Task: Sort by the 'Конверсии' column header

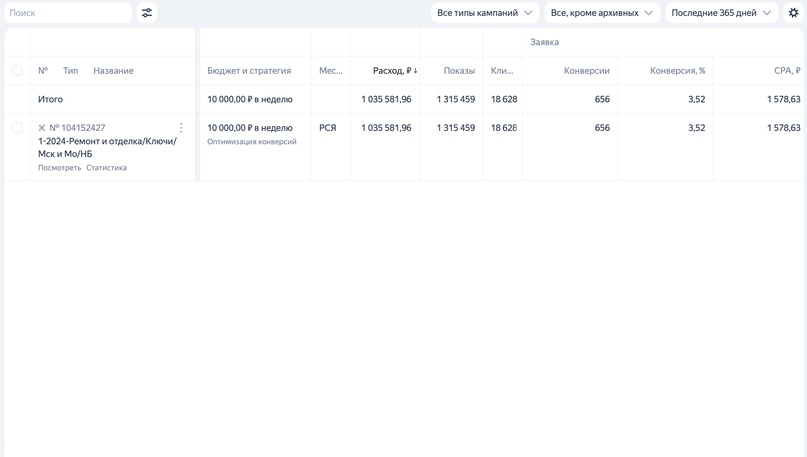Action: pyautogui.click(x=587, y=71)
